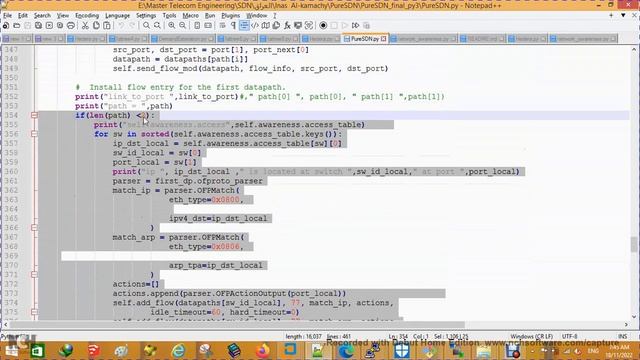Open Internet Explorer from the taskbar
The width and height of the screenshot is (640, 360).
[179, 351]
